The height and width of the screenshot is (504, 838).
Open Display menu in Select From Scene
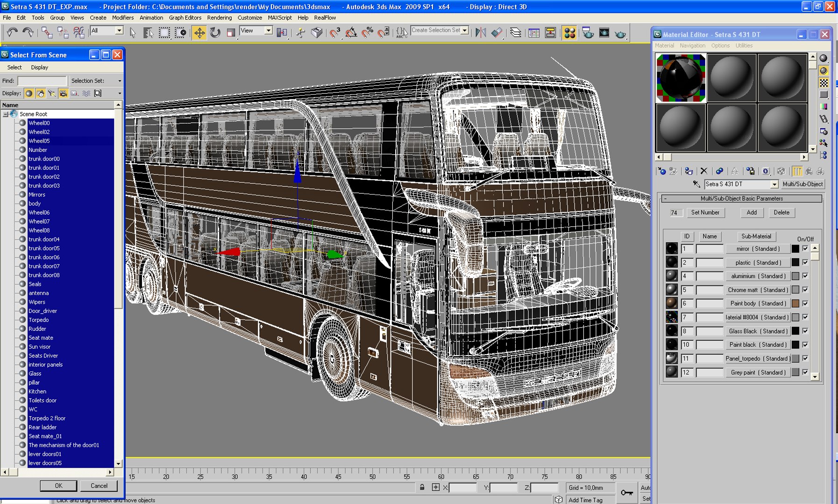[x=40, y=68]
